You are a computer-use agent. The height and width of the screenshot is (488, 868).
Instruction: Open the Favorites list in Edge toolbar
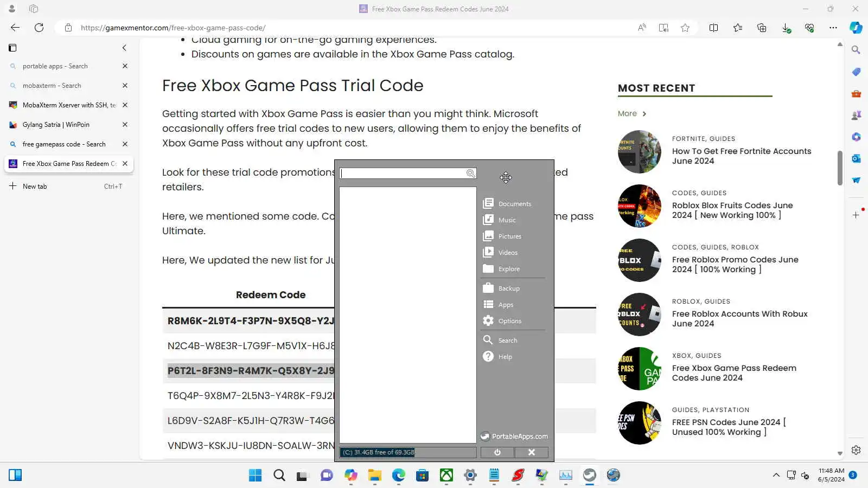click(x=738, y=28)
